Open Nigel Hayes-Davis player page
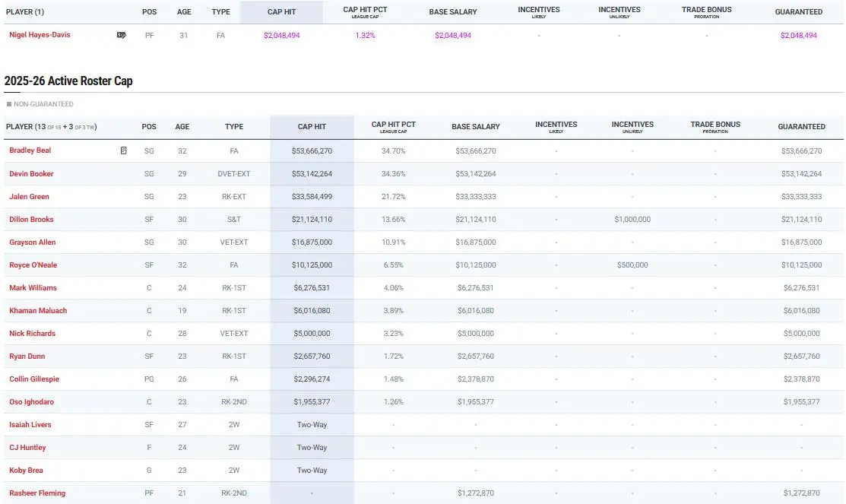 point(40,34)
